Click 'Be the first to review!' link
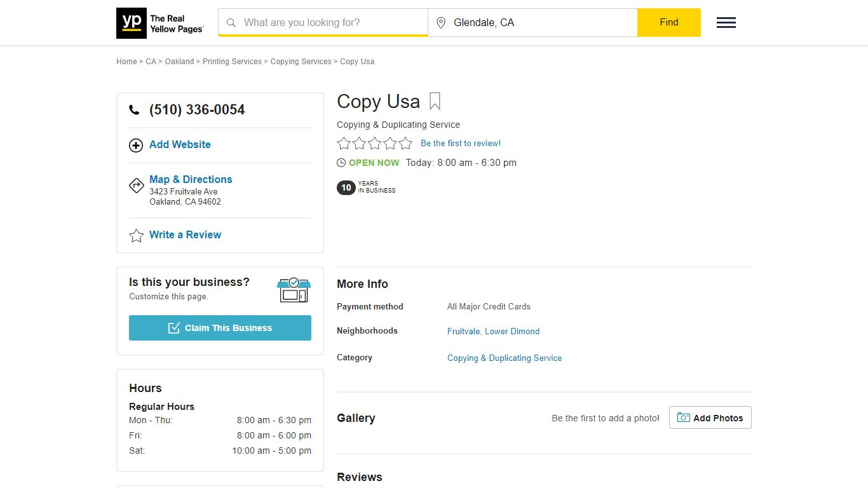The height and width of the screenshot is (488, 868). 461,144
